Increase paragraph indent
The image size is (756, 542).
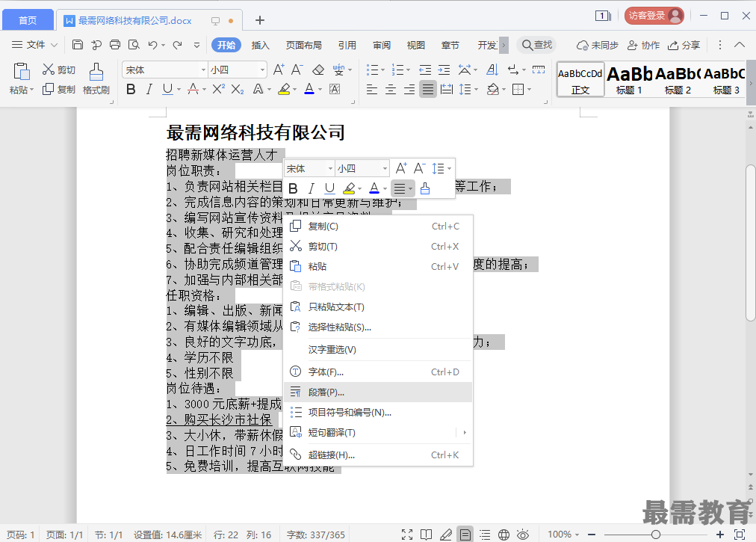(x=444, y=70)
